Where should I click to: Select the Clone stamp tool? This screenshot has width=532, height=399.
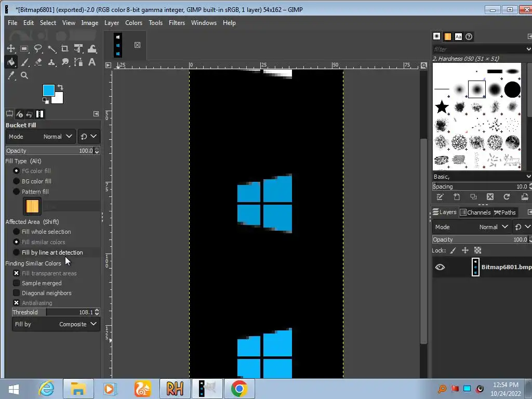tap(51, 62)
